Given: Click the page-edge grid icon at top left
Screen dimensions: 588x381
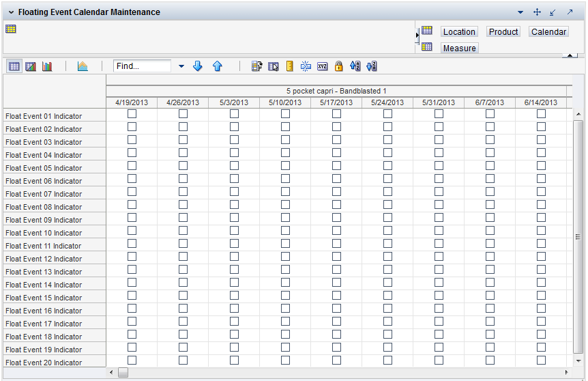Looking at the screenshot, I should point(11,29).
